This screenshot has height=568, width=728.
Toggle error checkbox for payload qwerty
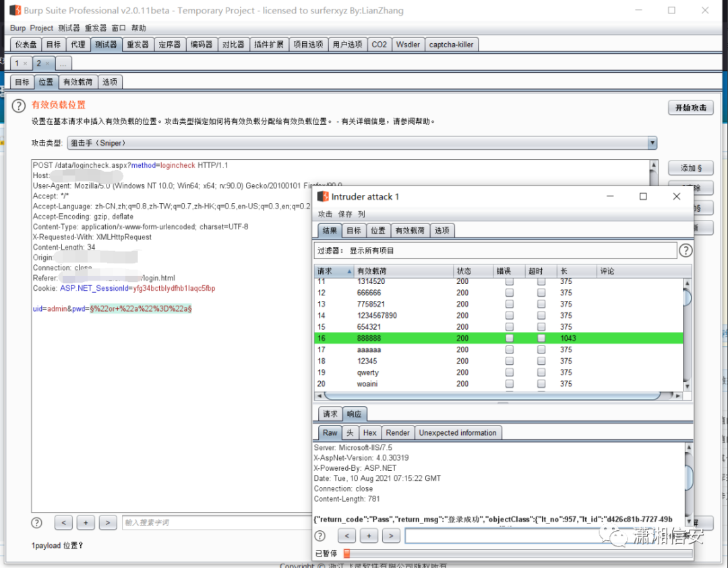click(510, 372)
